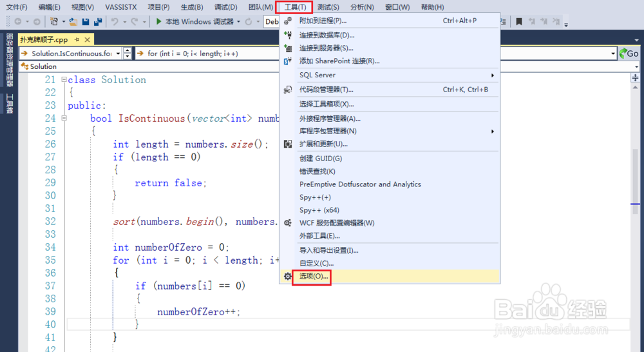Screen dimensions: 644x352
Task: Open the undo history dropdown arrow
Action: click(124, 22)
